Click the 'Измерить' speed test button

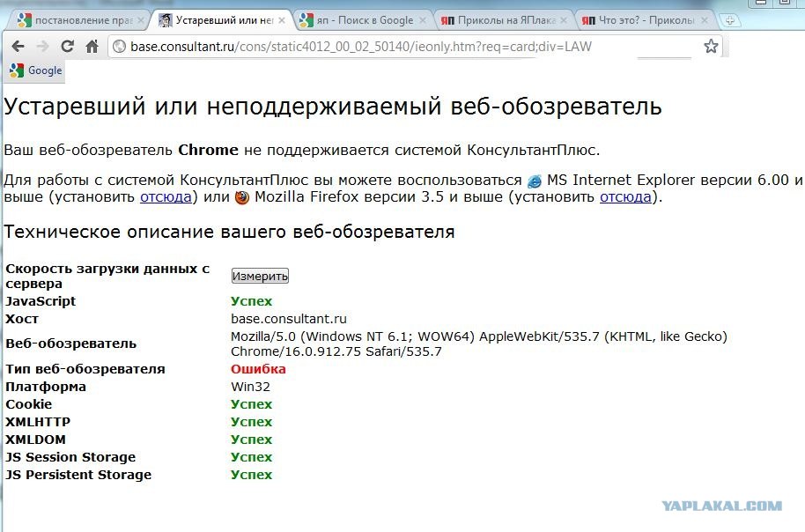(260, 276)
